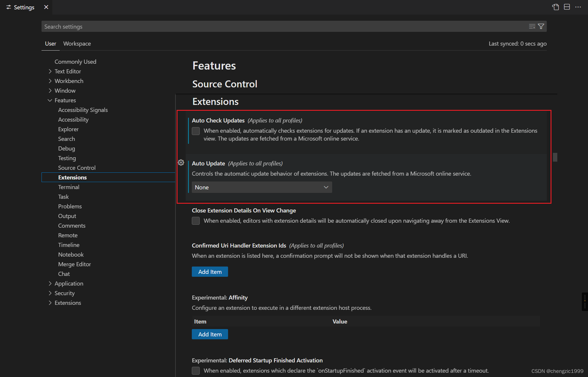Switch to the Workspace settings tab
The height and width of the screenshot is (377, 588).
pyautogui.click(x=77, y=44)
